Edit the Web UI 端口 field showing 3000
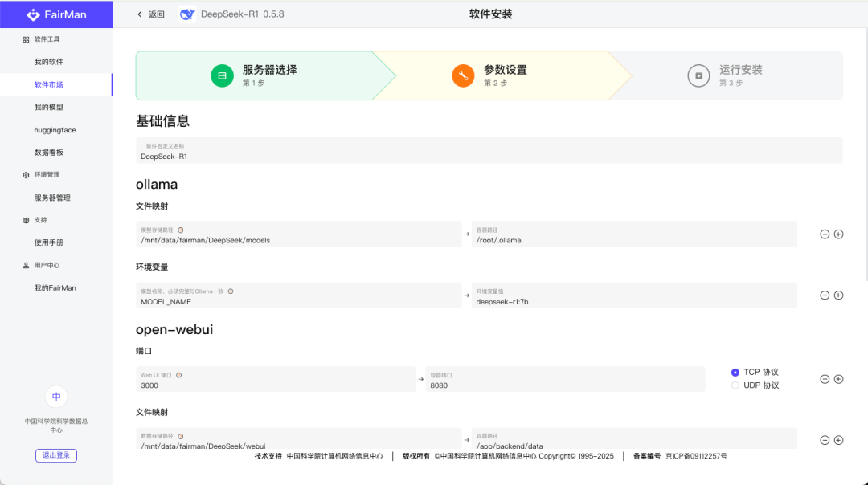 pyautogui.click(x=276, y=379)
